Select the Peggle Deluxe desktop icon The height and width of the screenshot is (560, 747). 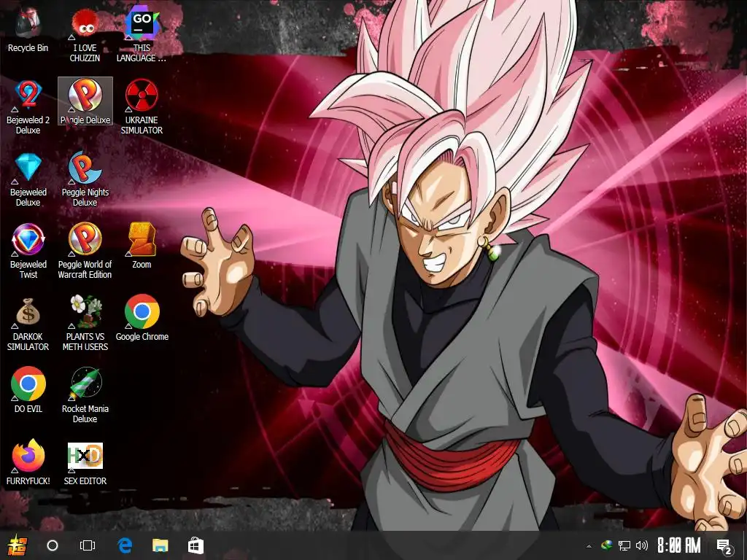85,101
